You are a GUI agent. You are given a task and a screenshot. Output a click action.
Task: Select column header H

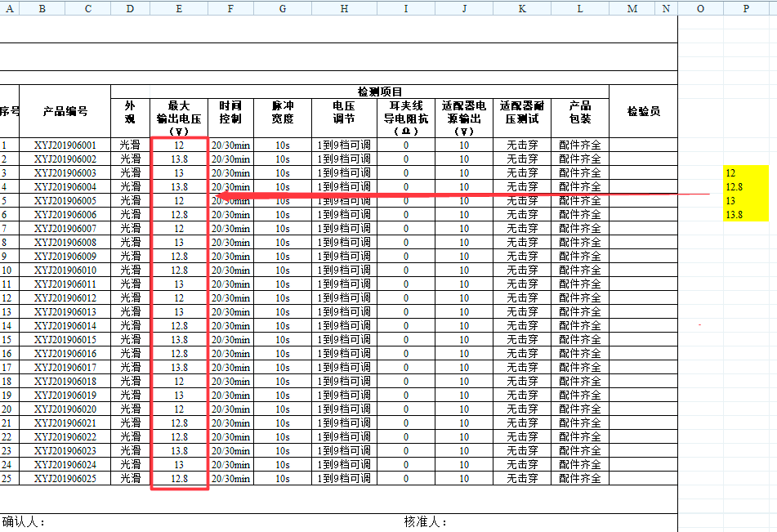[x=345, y=8]
